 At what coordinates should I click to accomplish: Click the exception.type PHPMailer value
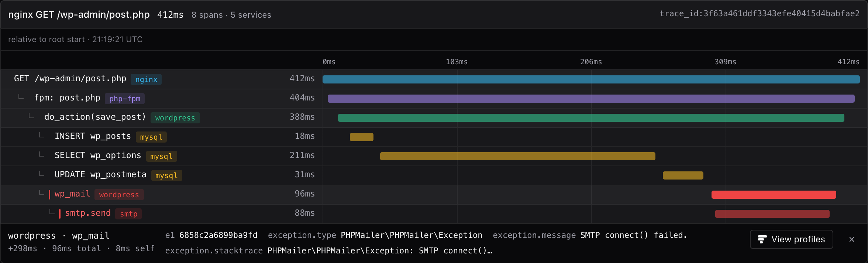coord(411,235)
